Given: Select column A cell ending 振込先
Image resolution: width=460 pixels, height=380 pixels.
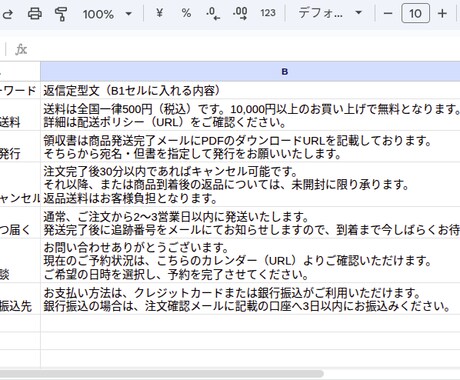Looking at the screenshot, I should [20, 298].
